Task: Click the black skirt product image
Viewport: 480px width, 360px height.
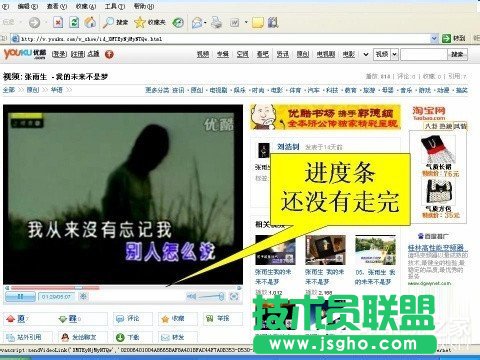Action: pyautogui.click(x=437, y=149)
